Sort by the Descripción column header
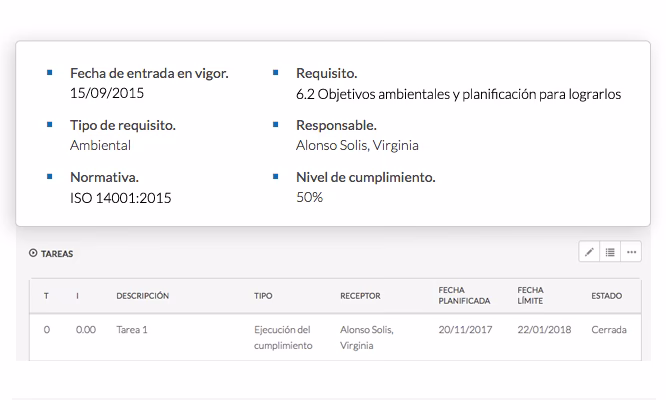Image resolution: width=666 pixels, height=400 pixels. (x=142, y=296)
